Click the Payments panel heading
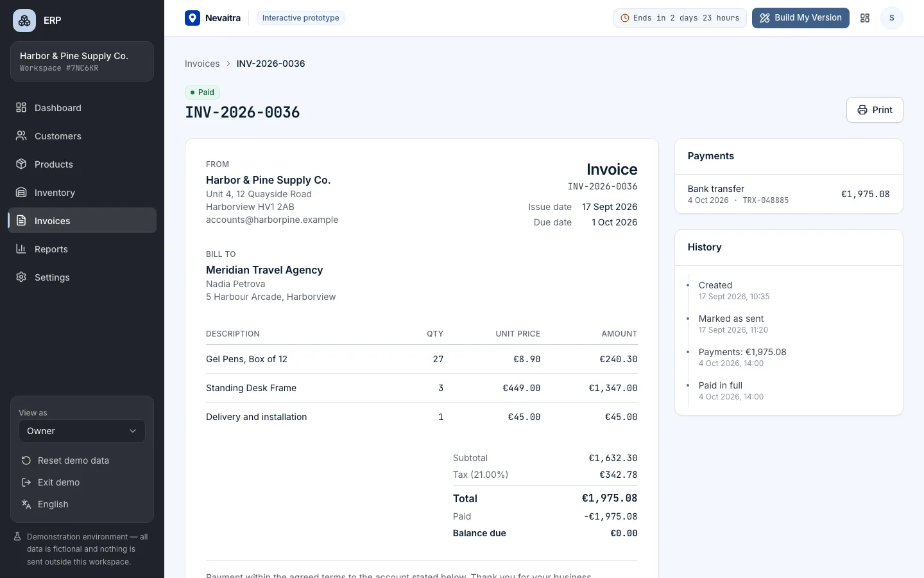Viewport: 924px width, 578px height. coord(711,156)
